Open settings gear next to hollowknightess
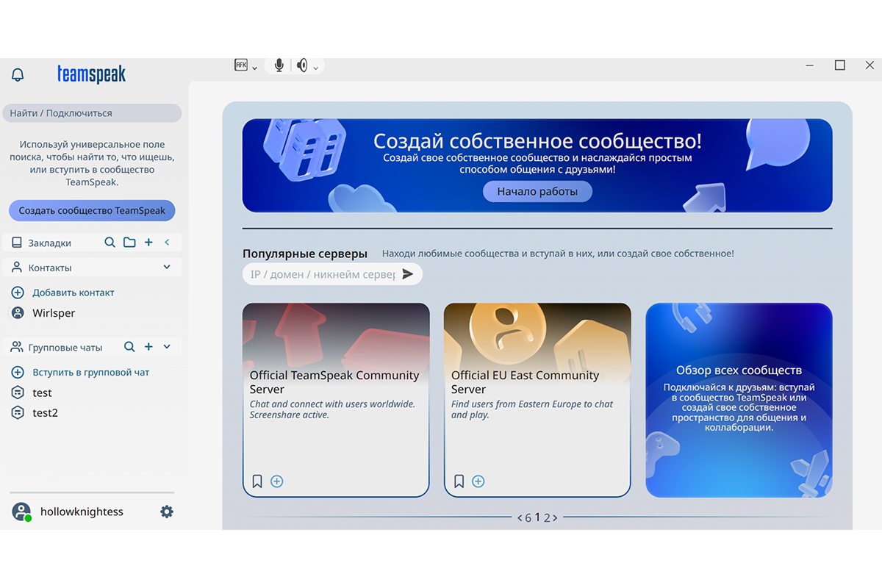Viewport: 882px width, 588px height. pos(167,512)
